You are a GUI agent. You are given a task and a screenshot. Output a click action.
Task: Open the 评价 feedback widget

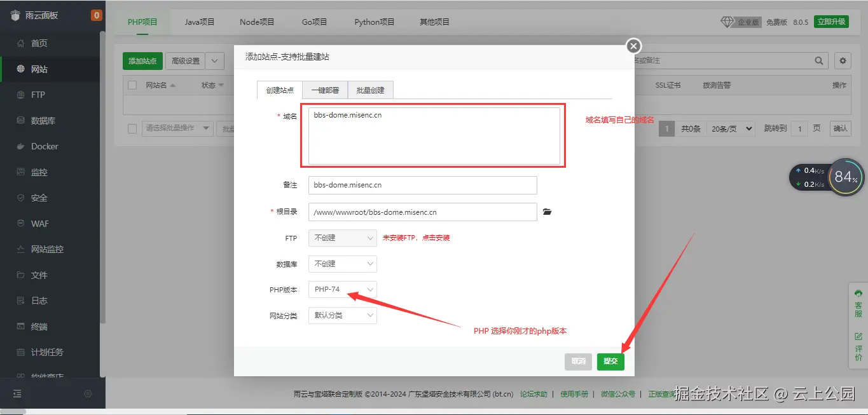[x=858, y=347]
